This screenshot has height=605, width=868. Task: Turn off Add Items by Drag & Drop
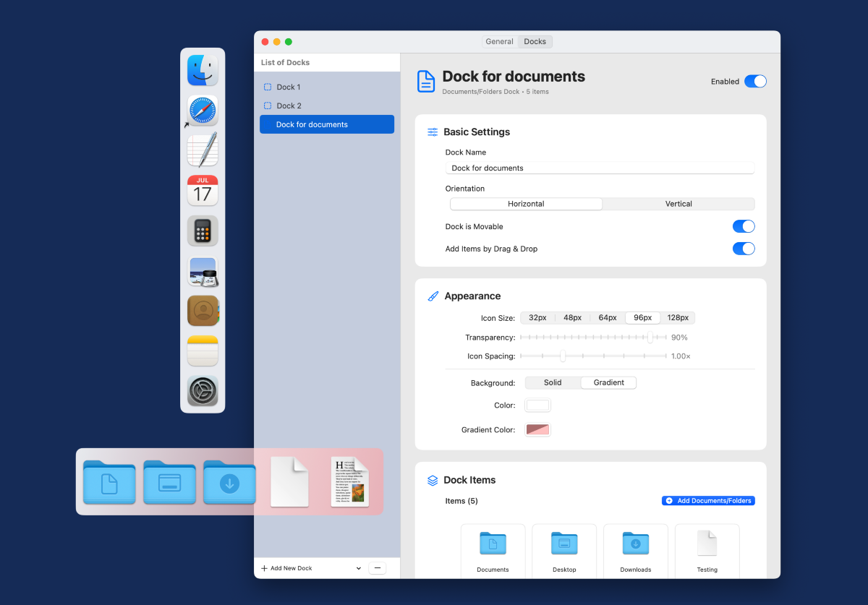coord(743,249)
